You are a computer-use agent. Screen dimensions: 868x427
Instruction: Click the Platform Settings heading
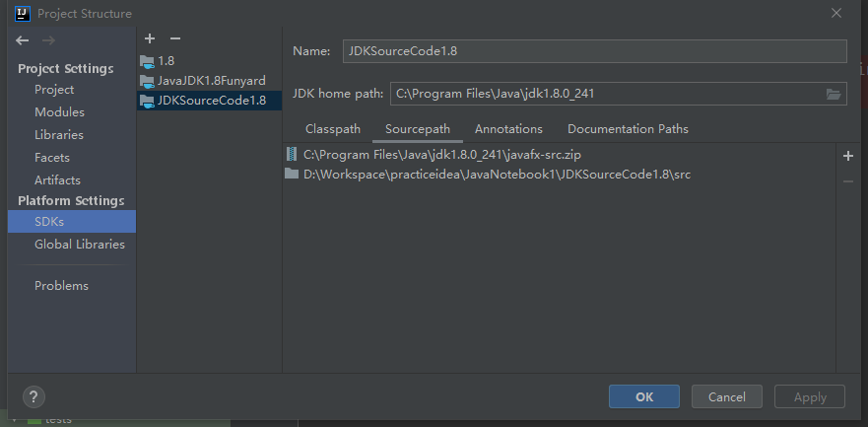tap(71, 201)
